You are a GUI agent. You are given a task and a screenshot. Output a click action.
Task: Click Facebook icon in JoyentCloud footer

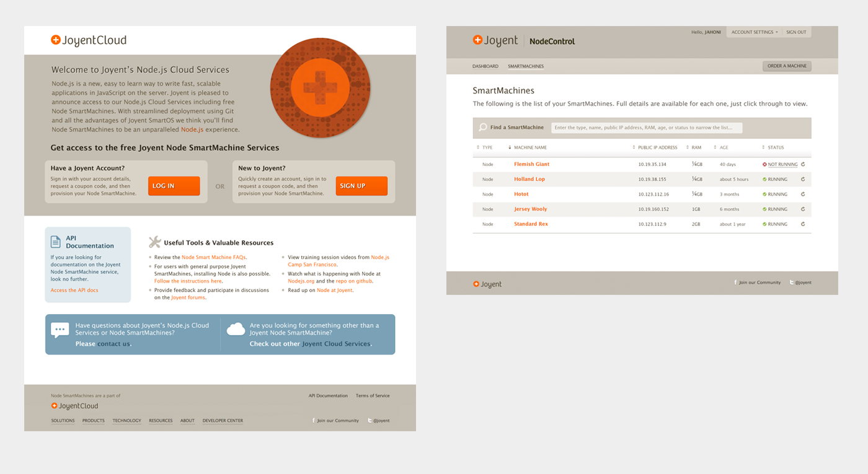tap(314, 421)
